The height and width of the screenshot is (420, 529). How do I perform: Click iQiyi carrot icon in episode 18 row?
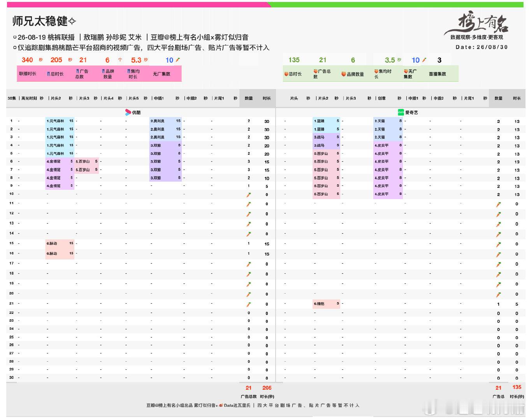[498, 274]
